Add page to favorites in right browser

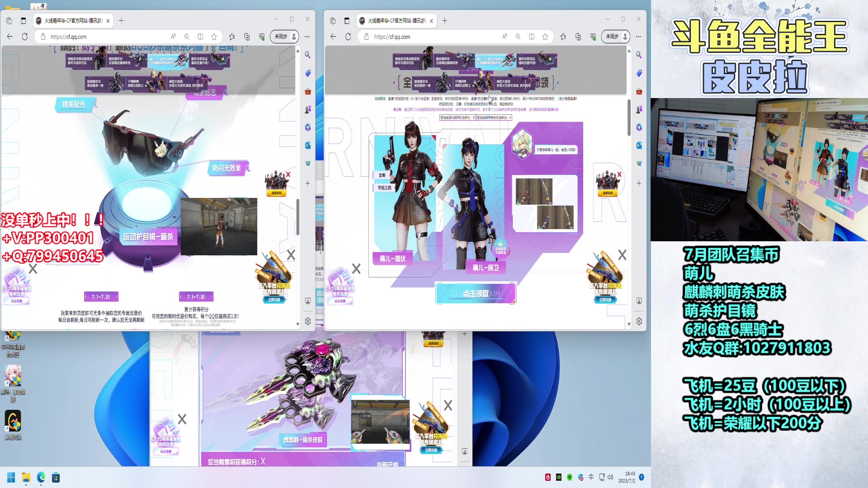(x=545, y=37)
